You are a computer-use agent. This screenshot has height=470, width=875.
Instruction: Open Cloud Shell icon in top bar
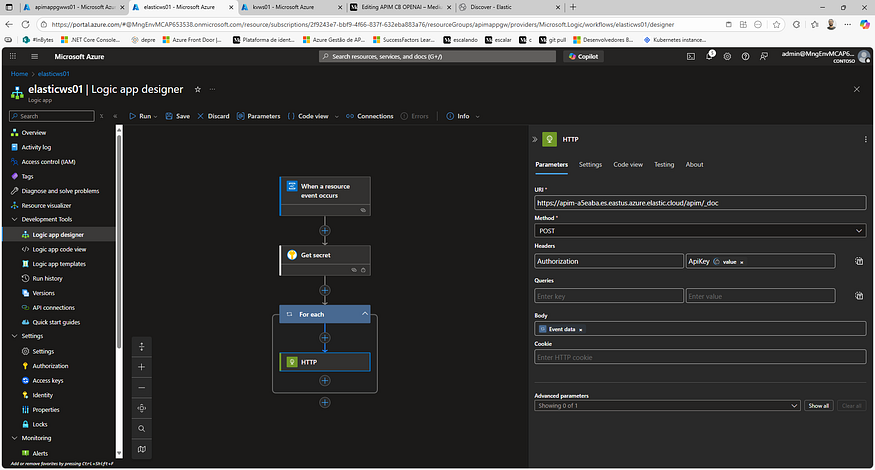coord(691,56)
